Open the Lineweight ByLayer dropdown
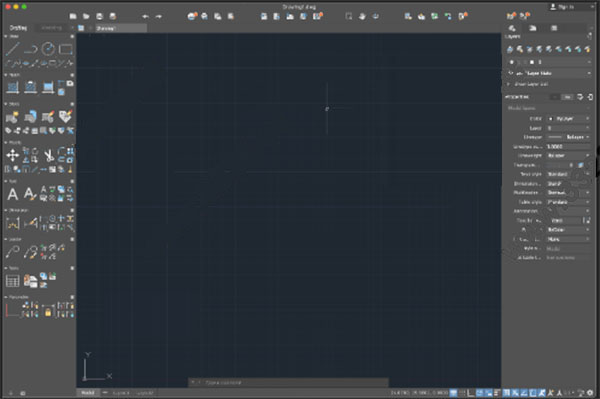The width and height of the screenshot is (600, 399). click(568, 155)
